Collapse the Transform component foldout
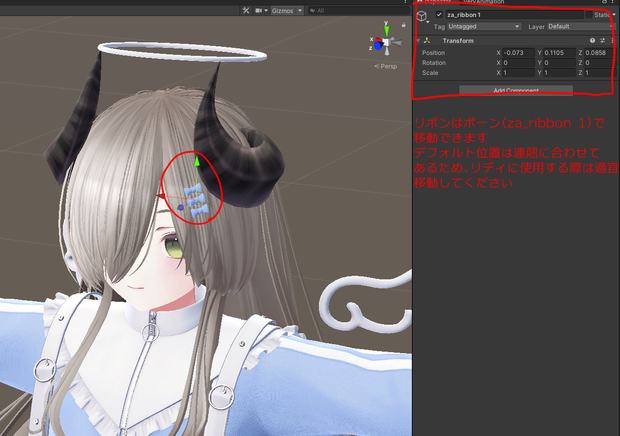This screenshot has width=620, height=436. (418, 40)
